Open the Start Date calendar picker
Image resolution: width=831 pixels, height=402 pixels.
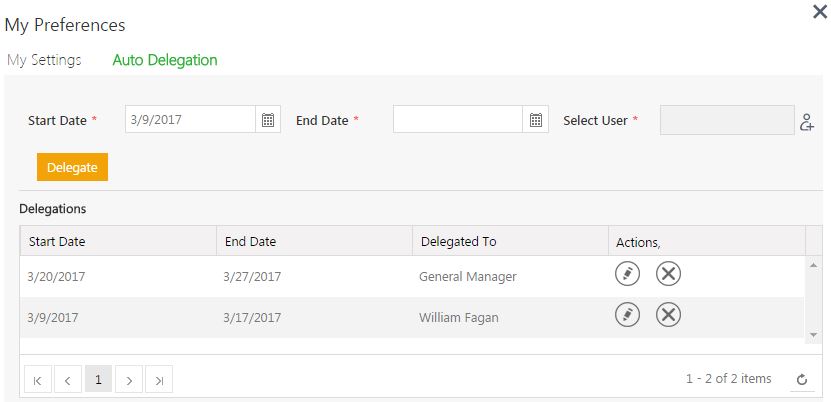[x=268, y=120]
